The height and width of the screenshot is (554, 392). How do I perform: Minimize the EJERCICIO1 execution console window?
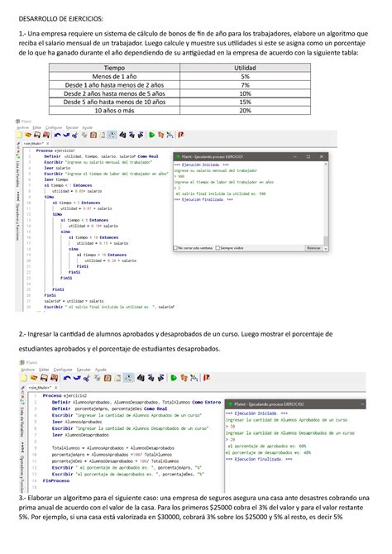coord(294,156)
